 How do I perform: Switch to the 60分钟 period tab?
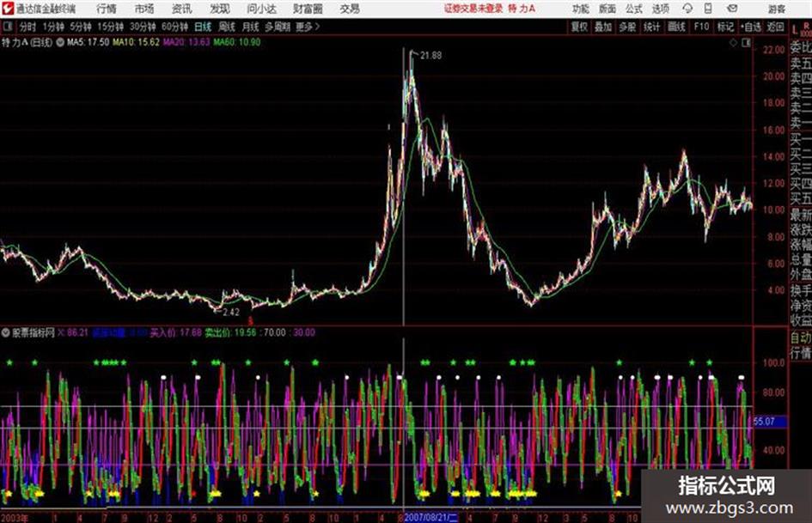(175, 27)
